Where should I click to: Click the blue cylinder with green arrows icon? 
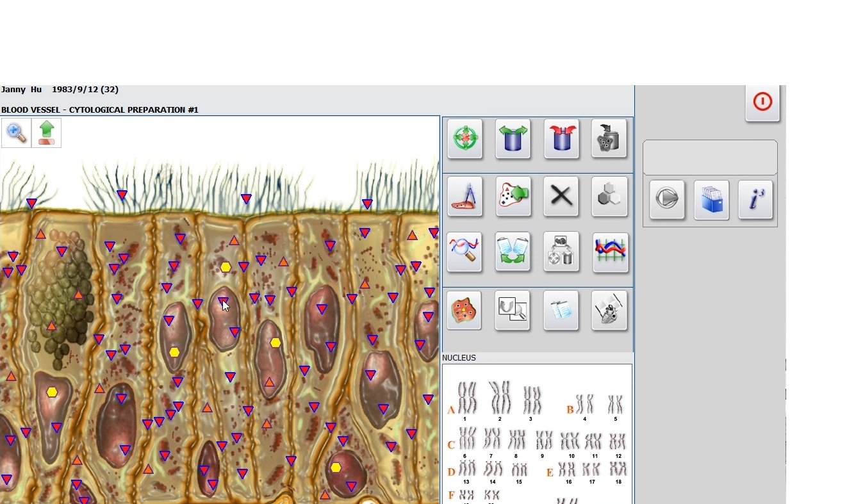[513, 138]
